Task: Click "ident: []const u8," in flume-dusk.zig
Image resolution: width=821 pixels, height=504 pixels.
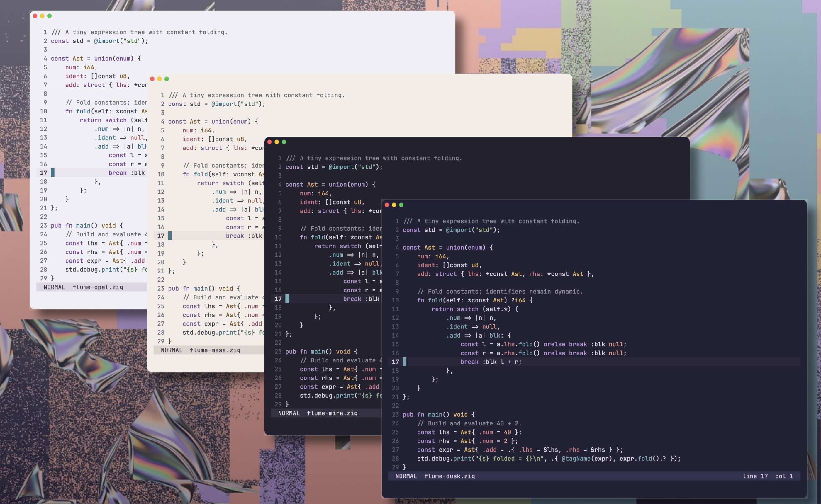Action: [x=449, y=265]
